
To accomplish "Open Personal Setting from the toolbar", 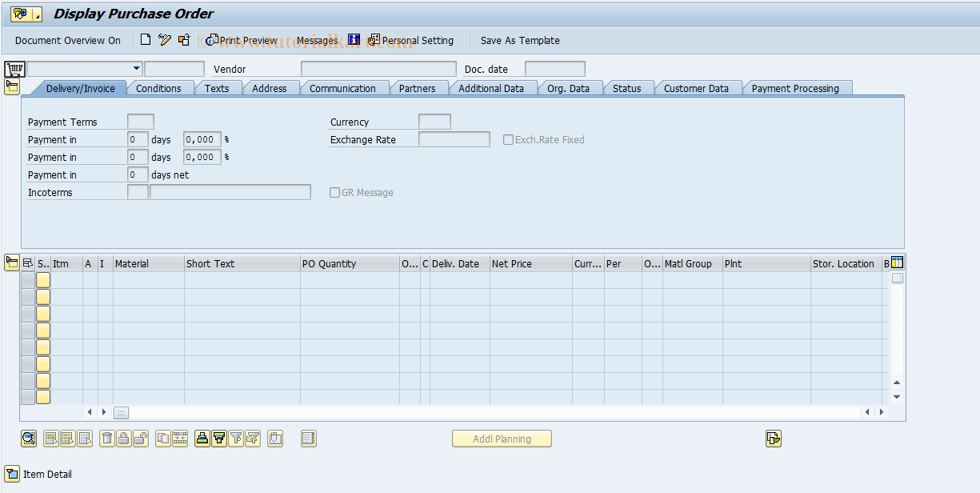I will [x=411, y=40].
